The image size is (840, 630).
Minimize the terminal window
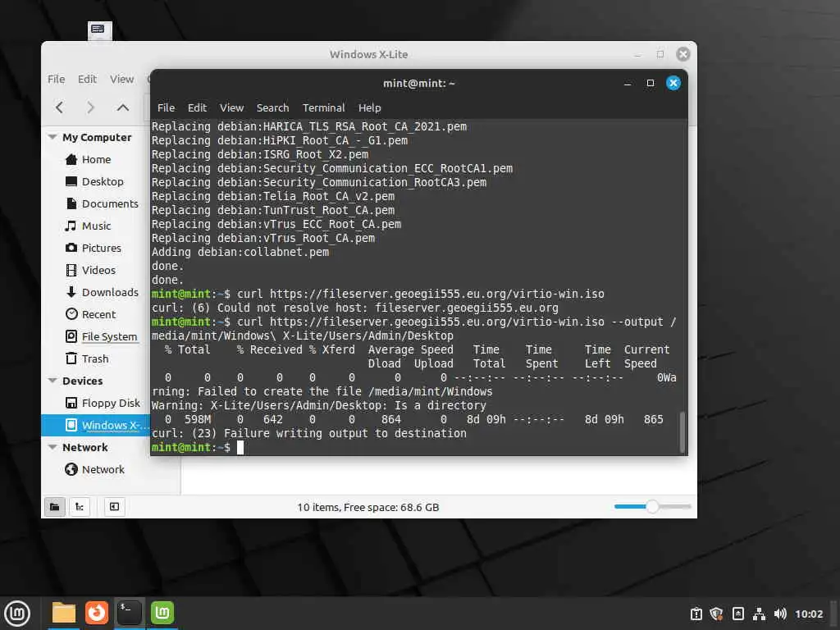[x=628, y=84]
